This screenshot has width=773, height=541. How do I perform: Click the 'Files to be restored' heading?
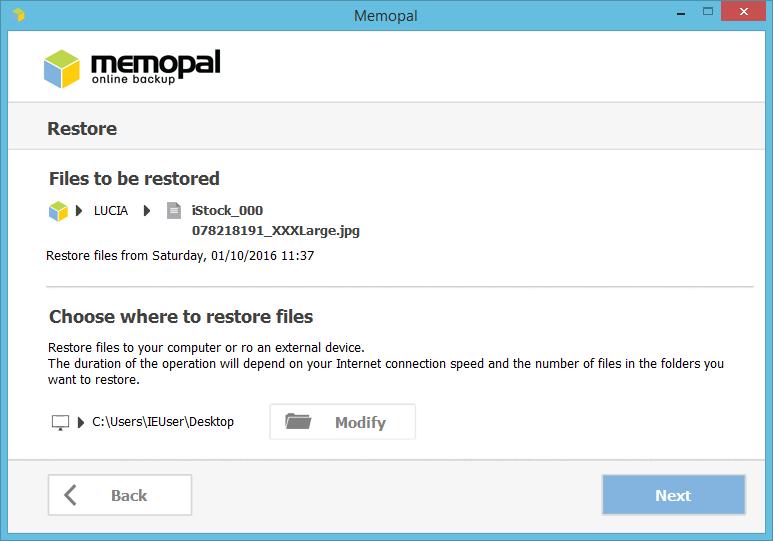click(134, 179)
